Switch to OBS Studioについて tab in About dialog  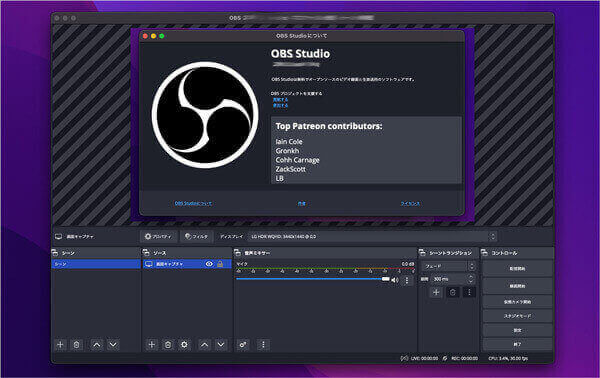click(193, 204)
